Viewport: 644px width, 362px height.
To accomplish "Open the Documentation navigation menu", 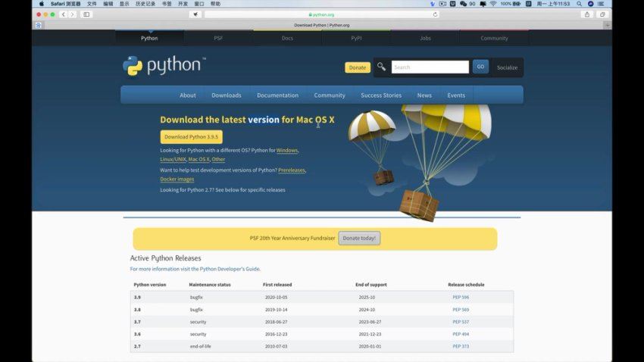I will click(277, 95).
